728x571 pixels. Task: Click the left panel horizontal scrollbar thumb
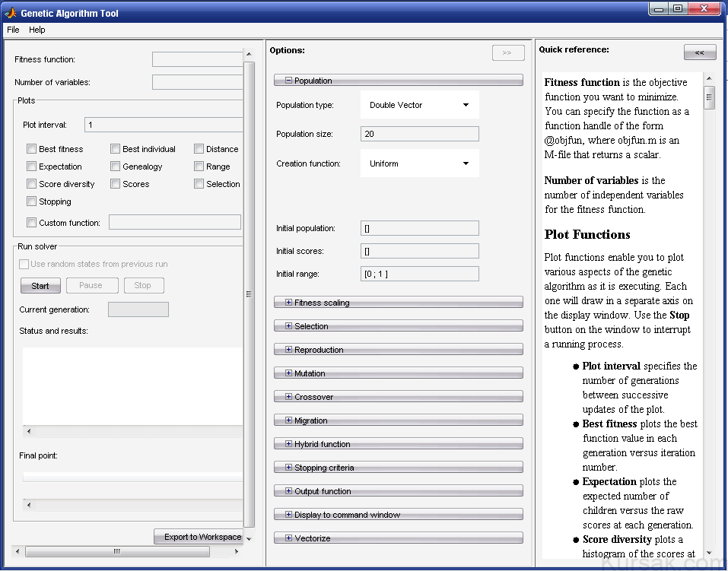pyautogui.click(x=117, y=551)
